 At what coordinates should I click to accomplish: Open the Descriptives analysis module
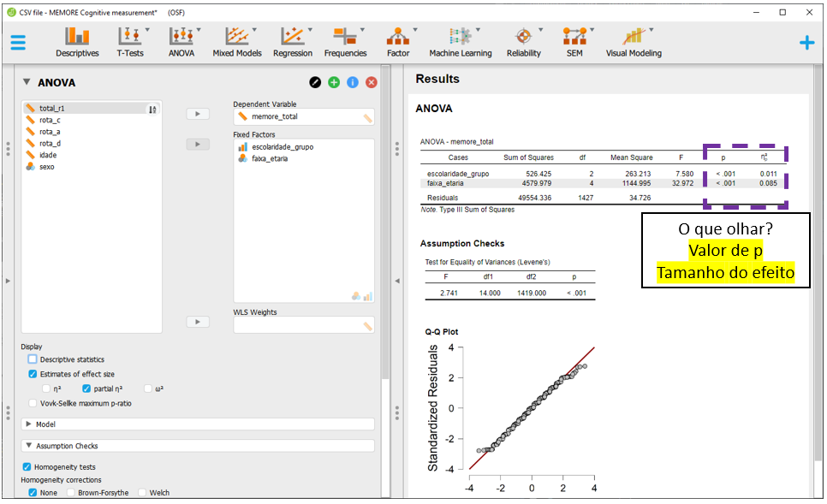tap(77, 42)
